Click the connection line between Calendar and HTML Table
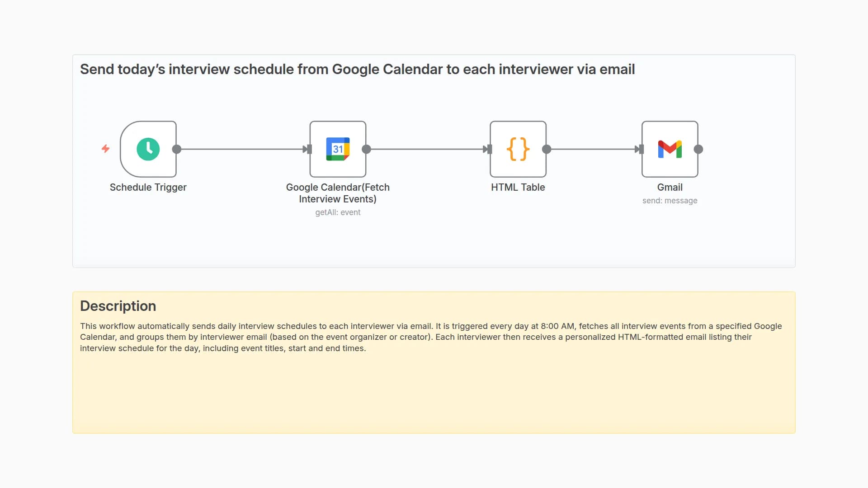This screenshot has height=488, width=868. [x=427, y=149]
